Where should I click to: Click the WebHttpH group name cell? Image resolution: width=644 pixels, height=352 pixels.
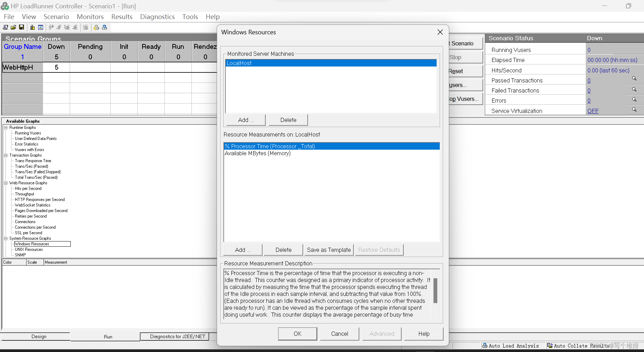(x=23, y=67)
